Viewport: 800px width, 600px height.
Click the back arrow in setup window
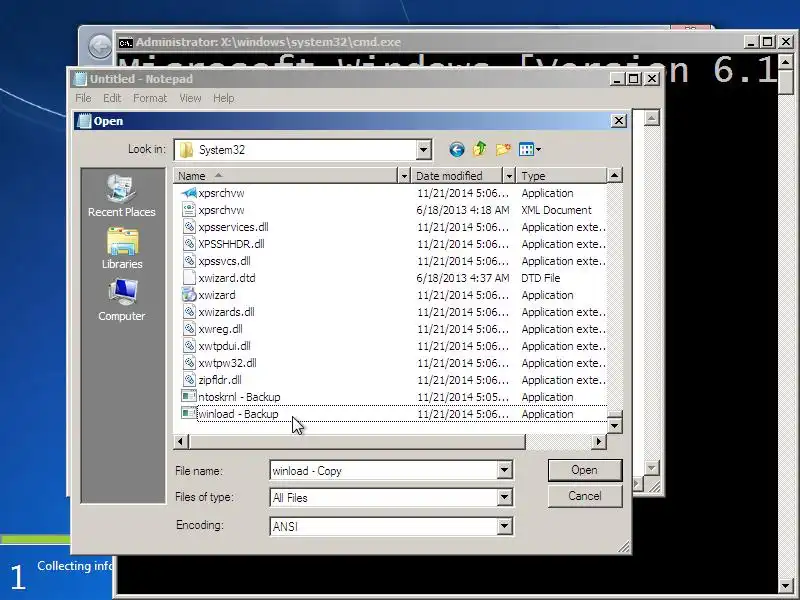pos(100,46)
